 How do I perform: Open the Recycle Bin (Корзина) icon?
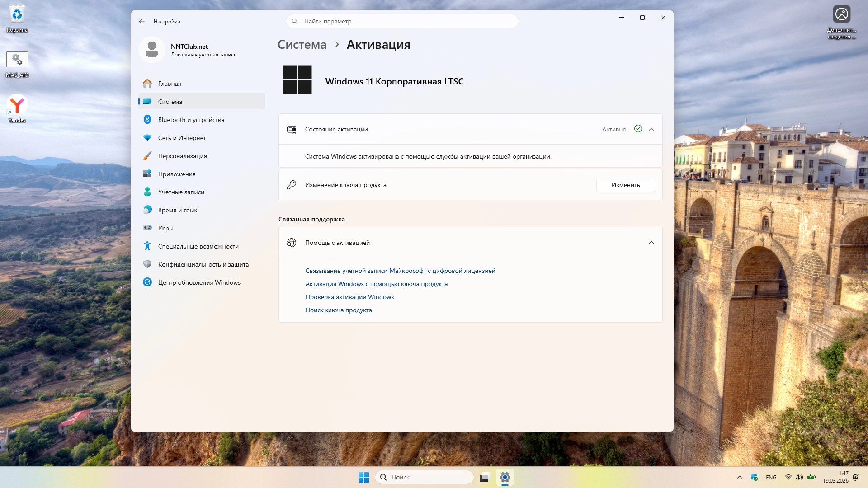17,15
